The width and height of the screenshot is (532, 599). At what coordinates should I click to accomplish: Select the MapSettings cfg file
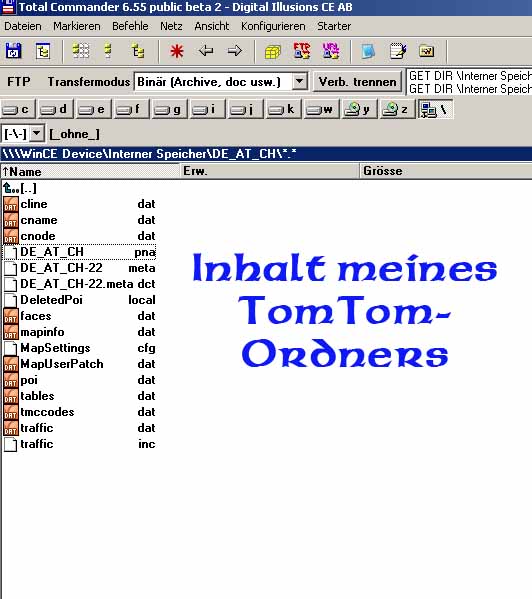point(80,348)
